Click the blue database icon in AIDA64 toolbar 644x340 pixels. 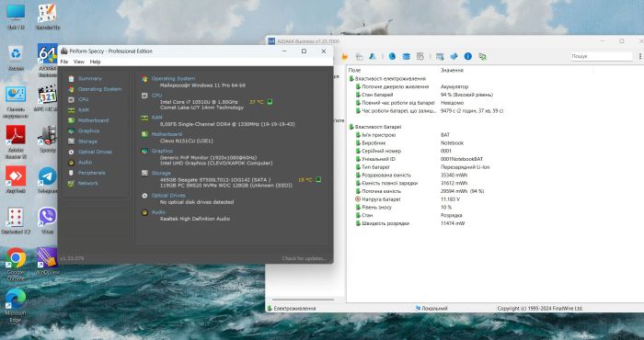coord(407,56)
